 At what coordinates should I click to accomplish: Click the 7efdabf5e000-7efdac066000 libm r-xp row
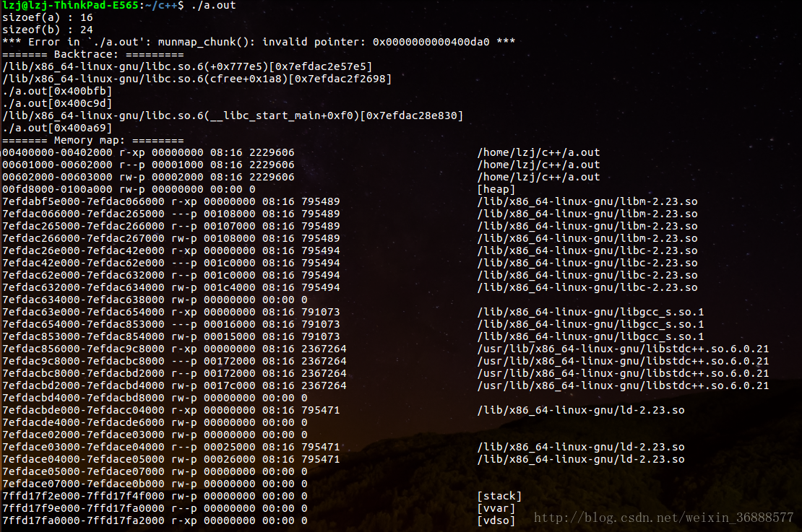coord(350,202)
